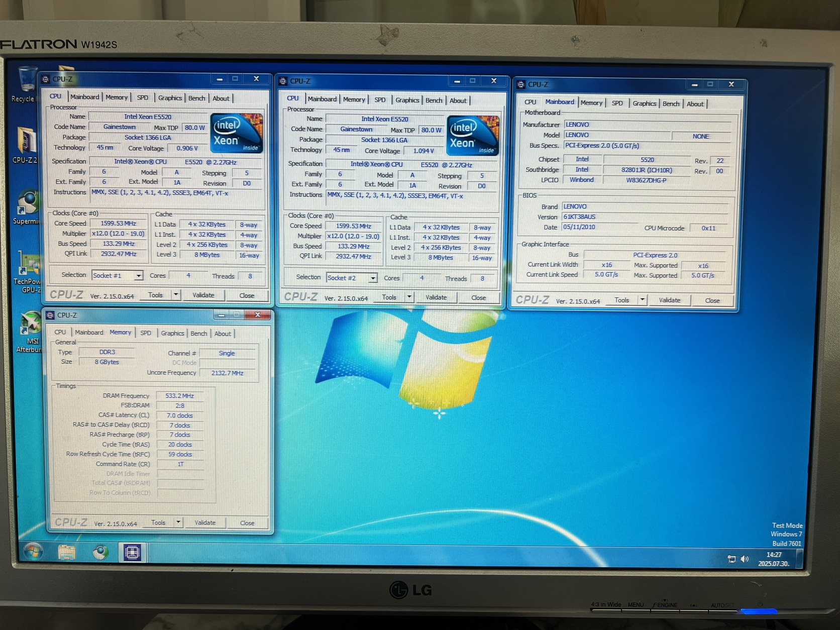Click Validate in the Socket #2 CPU-Z window
The width and height of the screenshot is (840, 630).
tap(436, 297)
